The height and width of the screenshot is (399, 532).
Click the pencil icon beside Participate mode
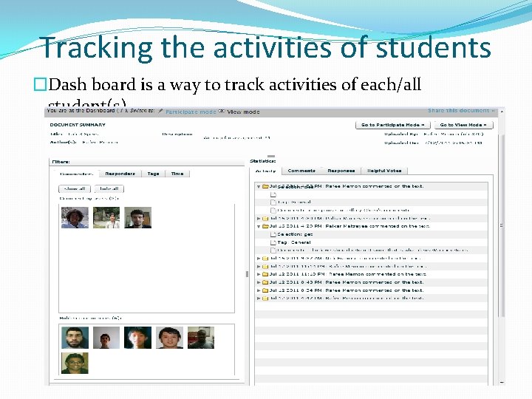160,112
